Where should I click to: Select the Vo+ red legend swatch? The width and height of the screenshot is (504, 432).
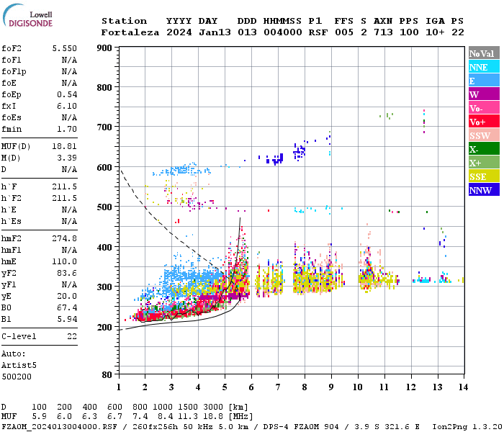pos(484,122)
